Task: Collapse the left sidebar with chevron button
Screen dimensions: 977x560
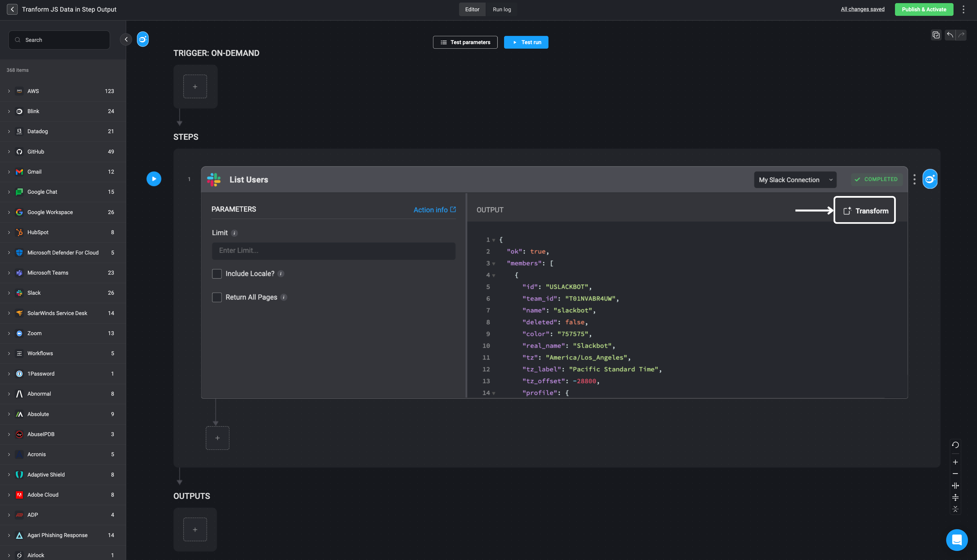Action: pos(126,39)
